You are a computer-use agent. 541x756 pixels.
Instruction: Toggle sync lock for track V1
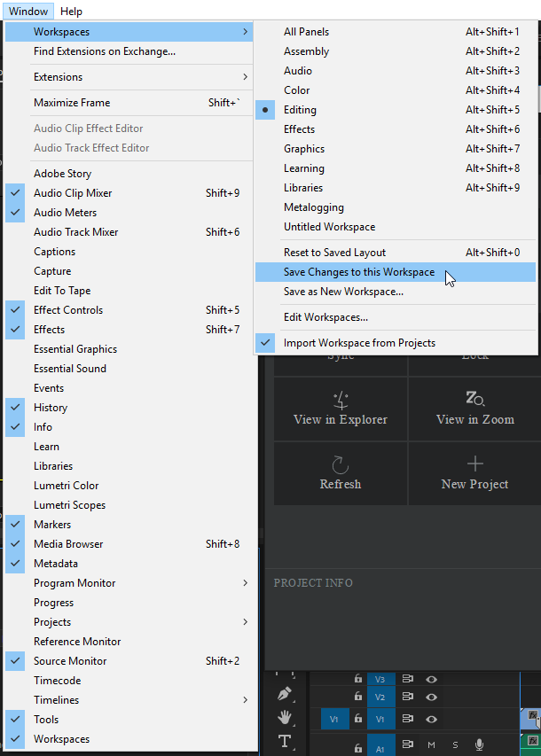point(408,719)
